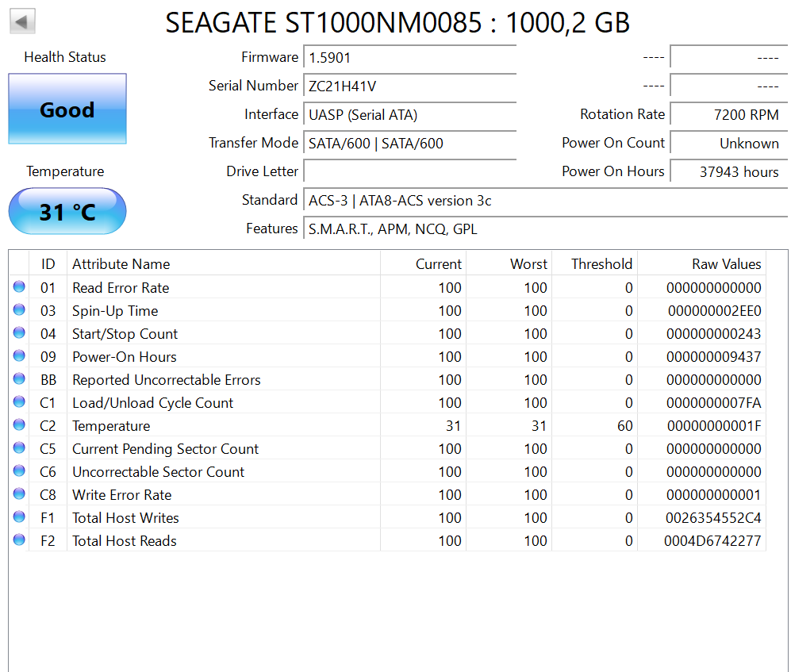Click the 31 °C temperature button
Screen dimensions: 791x672
coord(67,211)
